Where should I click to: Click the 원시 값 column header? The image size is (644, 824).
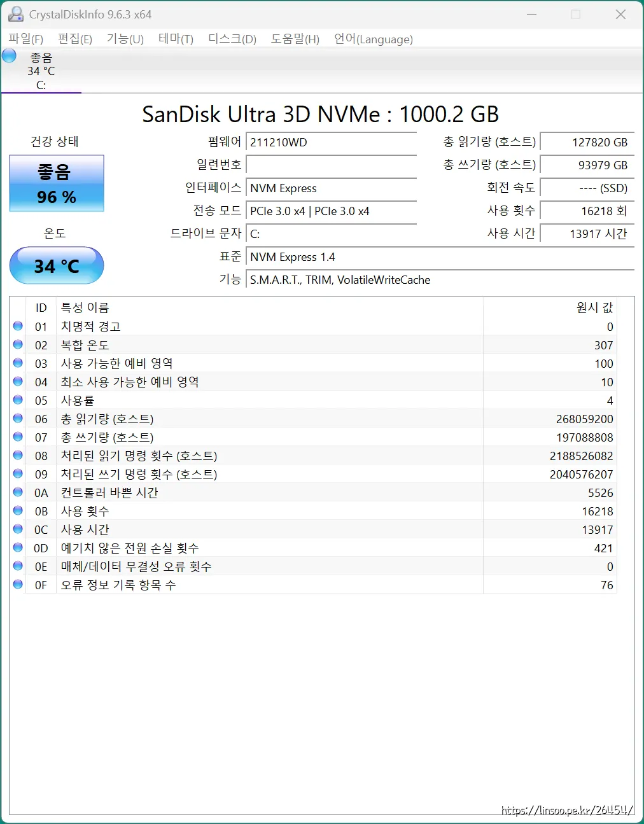[x=550, y=308]
